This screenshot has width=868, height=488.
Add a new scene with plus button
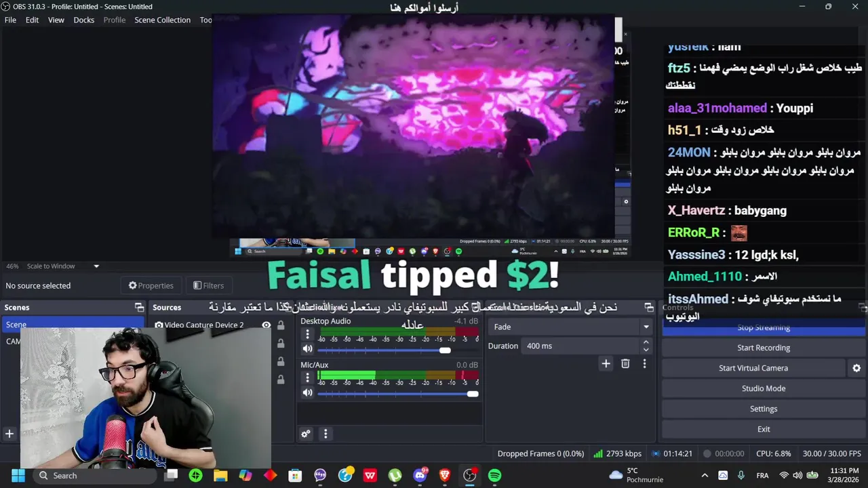(9, 434)
